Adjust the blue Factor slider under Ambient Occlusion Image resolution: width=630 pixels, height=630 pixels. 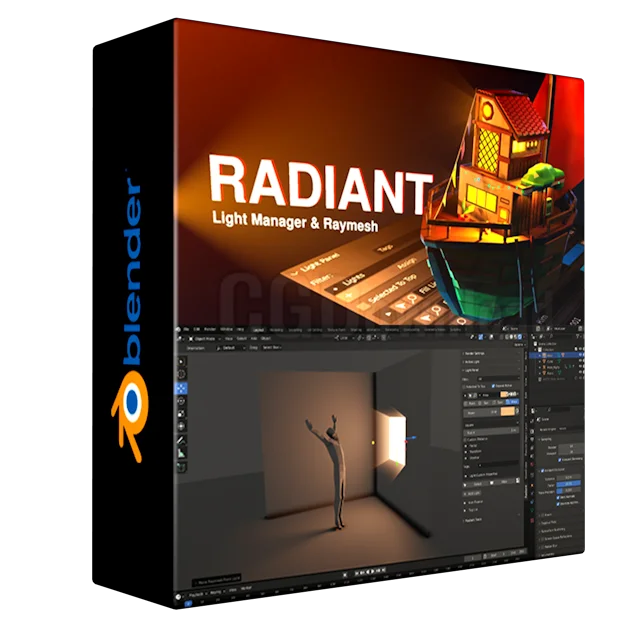click(x=569, y=484)
